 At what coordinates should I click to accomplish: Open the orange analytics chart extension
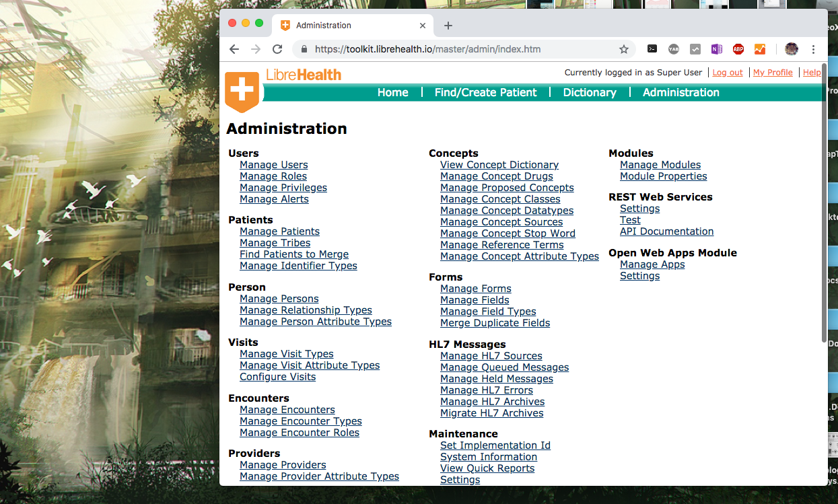click(759, 49)
